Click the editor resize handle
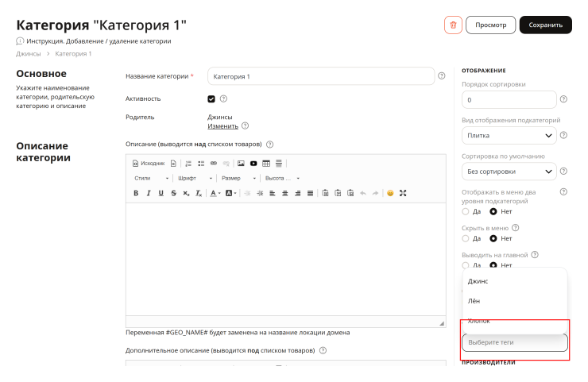The height and width of the screenshot is (382, 588). tap(442, 322)
